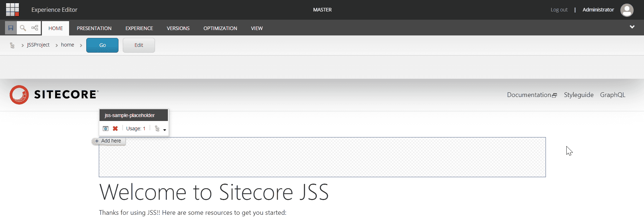Click the tree icon in placeholder toolbar
The height and width of the screenshot is (223, 644).
pos(157,129)
